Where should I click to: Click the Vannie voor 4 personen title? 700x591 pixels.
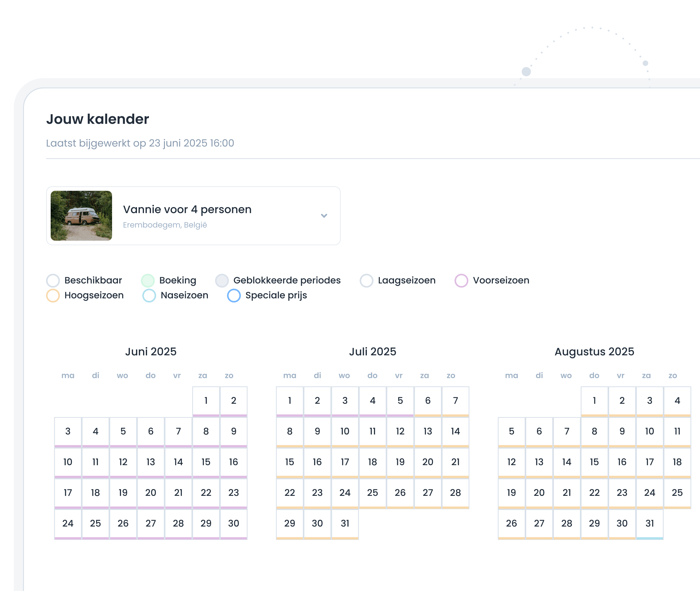click(187, 209)
